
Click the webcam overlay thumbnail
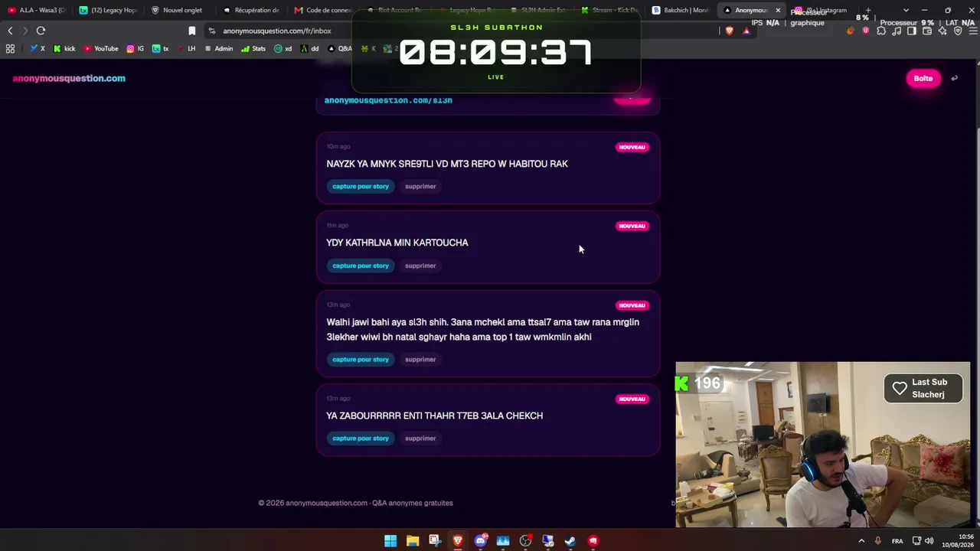click(x=823, y=445)
